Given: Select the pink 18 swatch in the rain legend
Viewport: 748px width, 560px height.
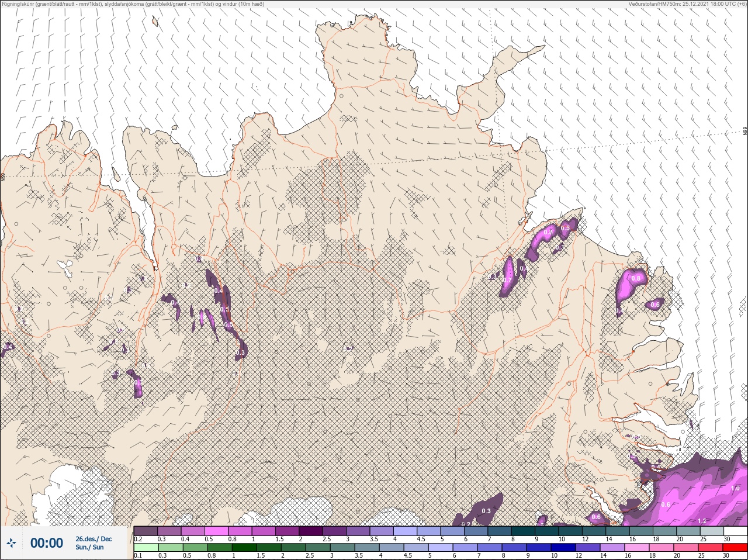Looking at the screenshot, I should click(x=662, y=548).
